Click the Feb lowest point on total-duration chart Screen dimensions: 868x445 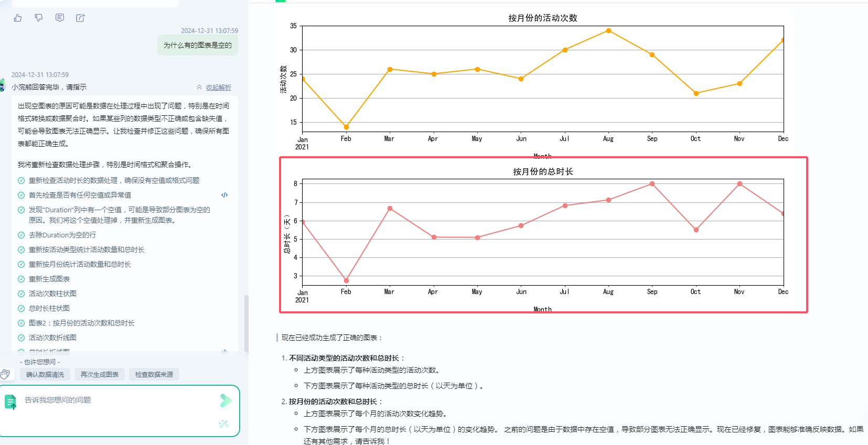click(x=346, y=280)
